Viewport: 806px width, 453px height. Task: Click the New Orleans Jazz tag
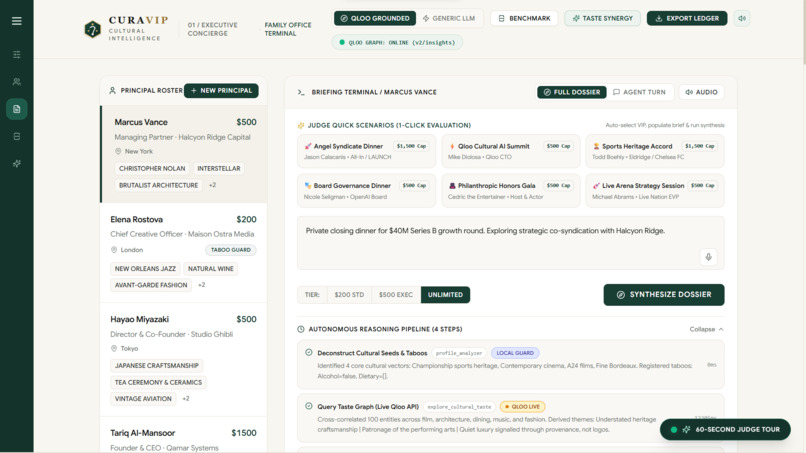145,269
